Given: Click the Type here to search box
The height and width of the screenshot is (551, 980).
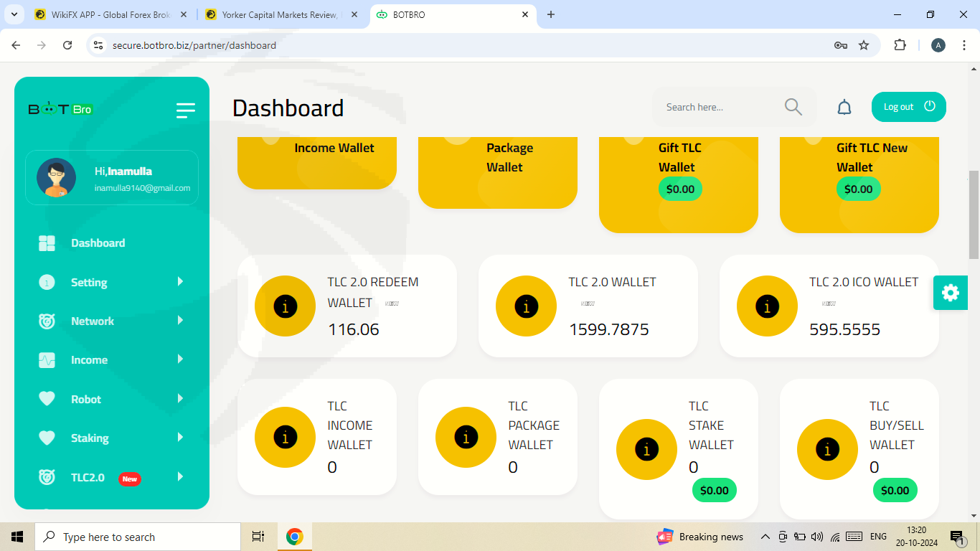Looking at the screenshot, I should [x=138, y=537].
